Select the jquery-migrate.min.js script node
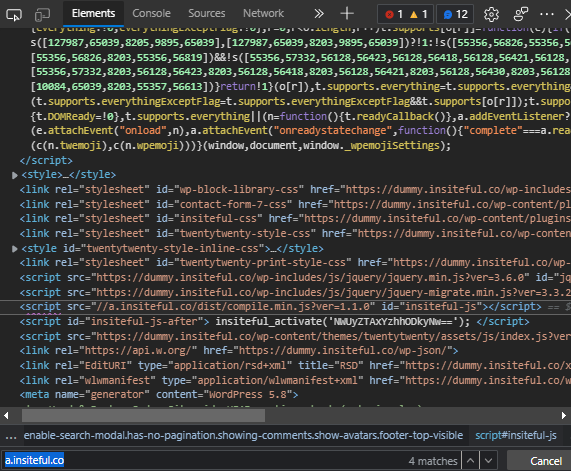 pos(295,293)
